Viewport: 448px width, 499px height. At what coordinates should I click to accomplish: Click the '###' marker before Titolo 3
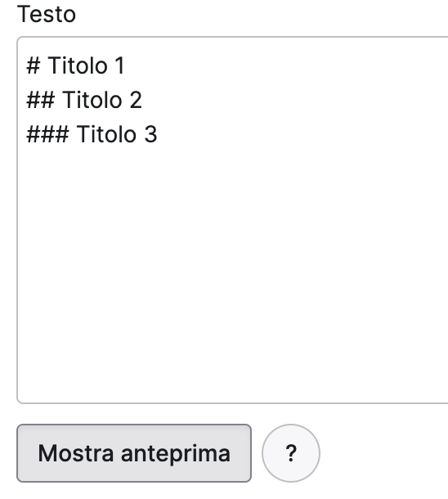(x=47, y=134)
